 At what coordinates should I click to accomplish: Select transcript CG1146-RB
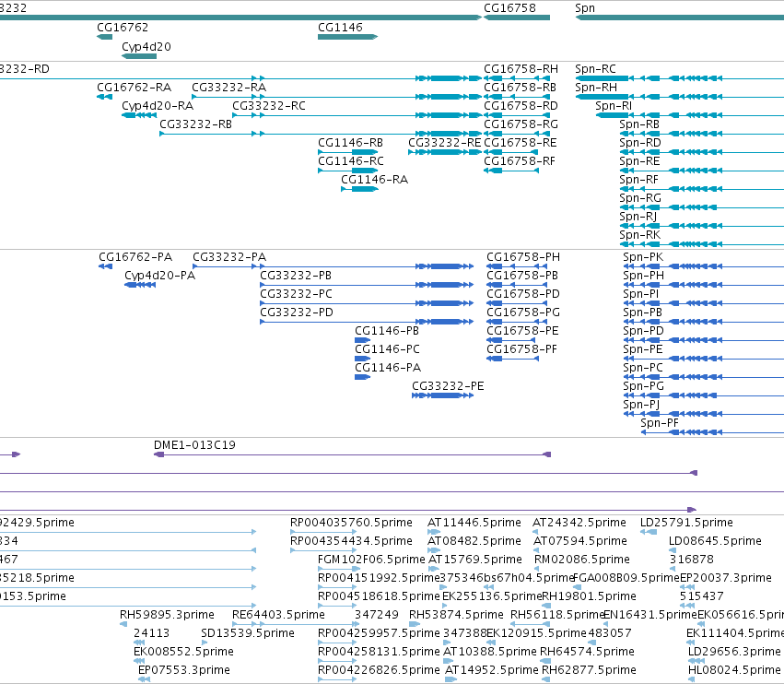coord(350,143)
